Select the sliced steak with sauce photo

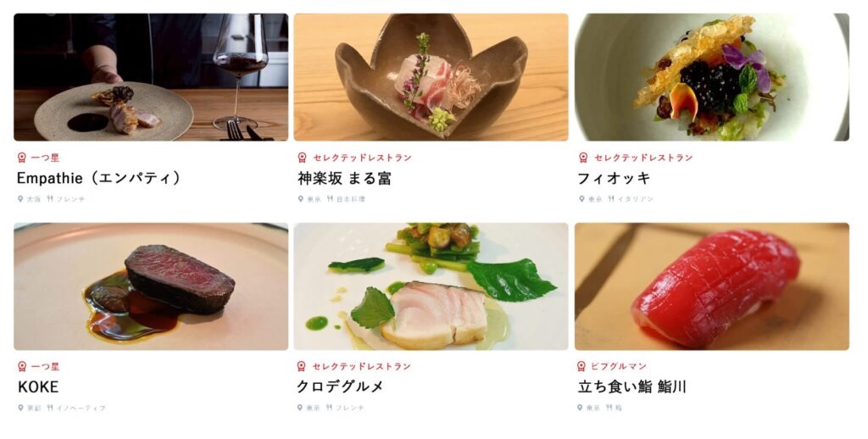[151, 286]
